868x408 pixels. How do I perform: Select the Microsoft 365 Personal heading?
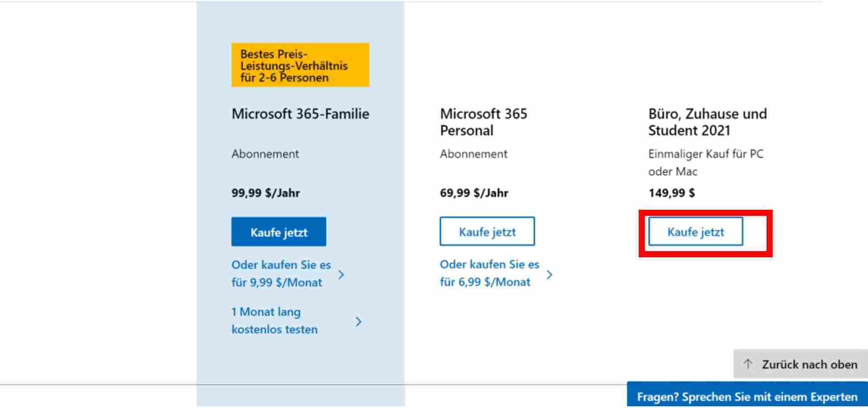coord(483,122)
